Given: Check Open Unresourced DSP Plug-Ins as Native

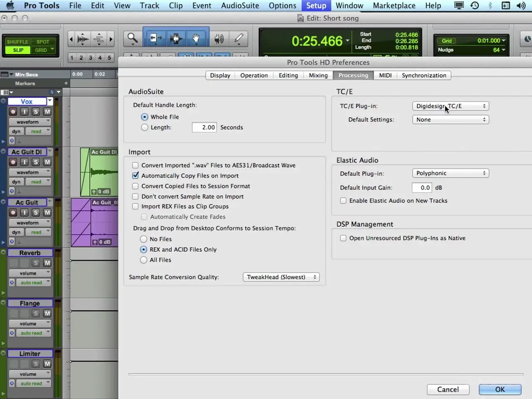Looking at the screenshot, I should [x=343, y=238].
